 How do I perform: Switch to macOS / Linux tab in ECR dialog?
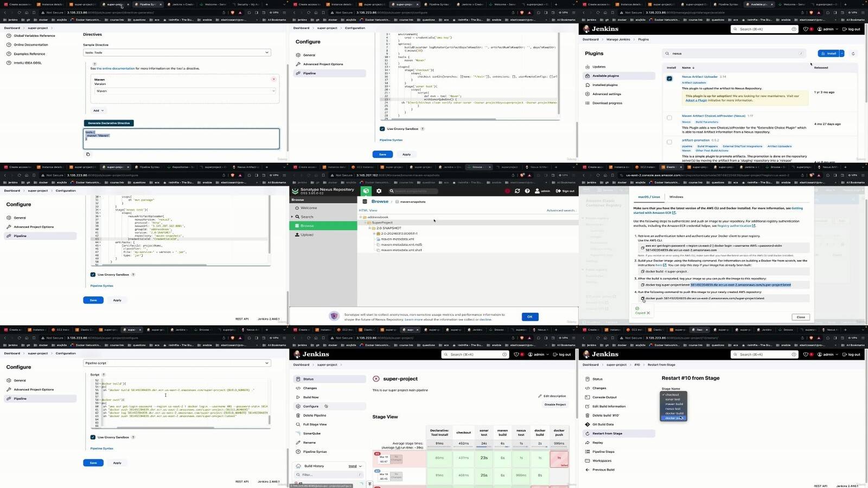[x=649, y=197]
